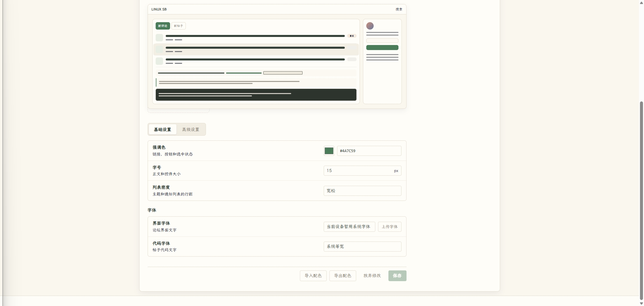Image resolution: width=644 pixels, height=306 pixels.
Task: Click the 置顶 badge in preview list
Action: [x=352, y=36]
